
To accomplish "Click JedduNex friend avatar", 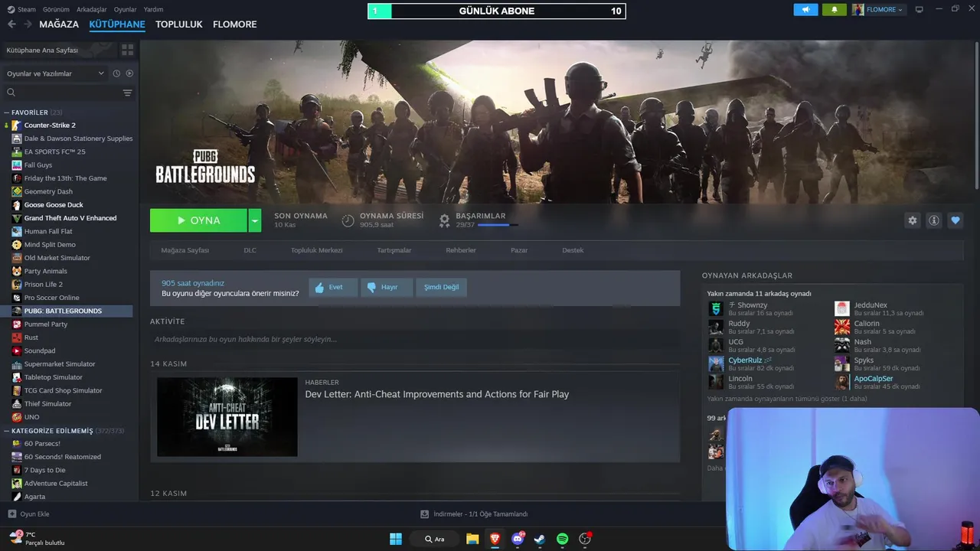I will pyautogui.click(x=842, y=308).
